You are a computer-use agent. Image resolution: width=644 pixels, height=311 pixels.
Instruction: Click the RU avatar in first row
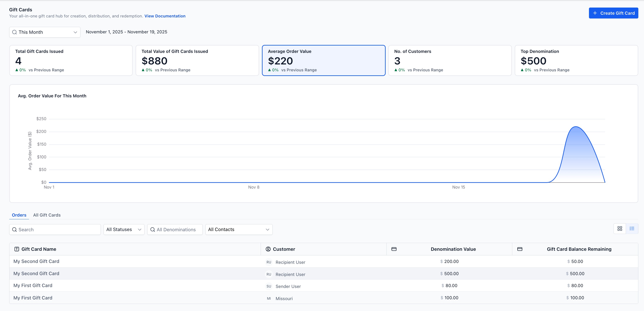tap(269, 262)
